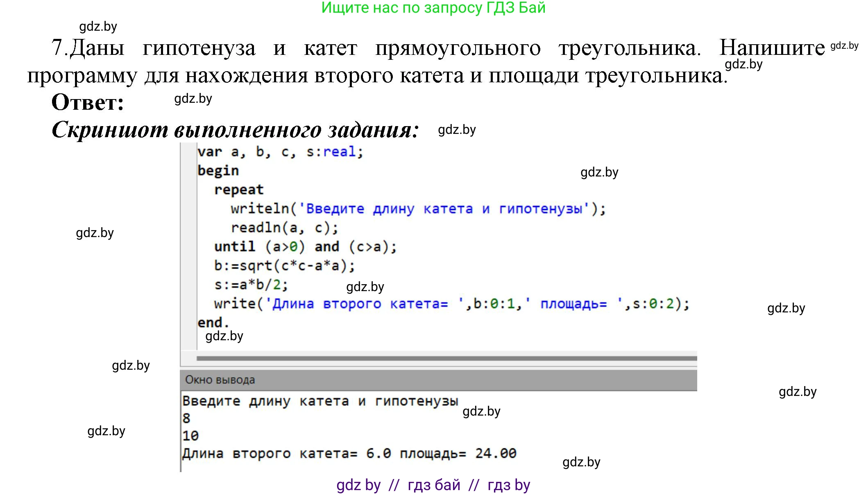Select the gdz.by label above Ответ heading
The width and height of the screenshot is (868, 495).
coord(193,98)
